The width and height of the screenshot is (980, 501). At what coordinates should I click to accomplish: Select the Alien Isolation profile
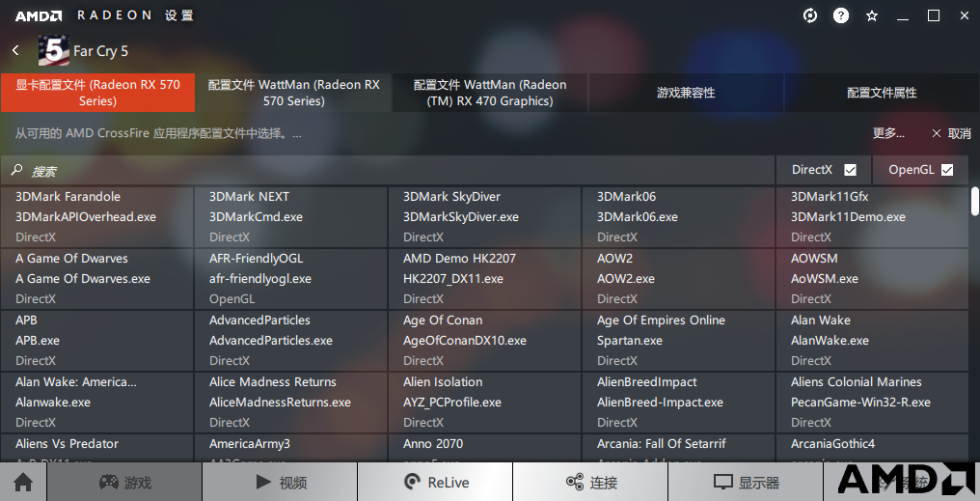coord(484,403)
